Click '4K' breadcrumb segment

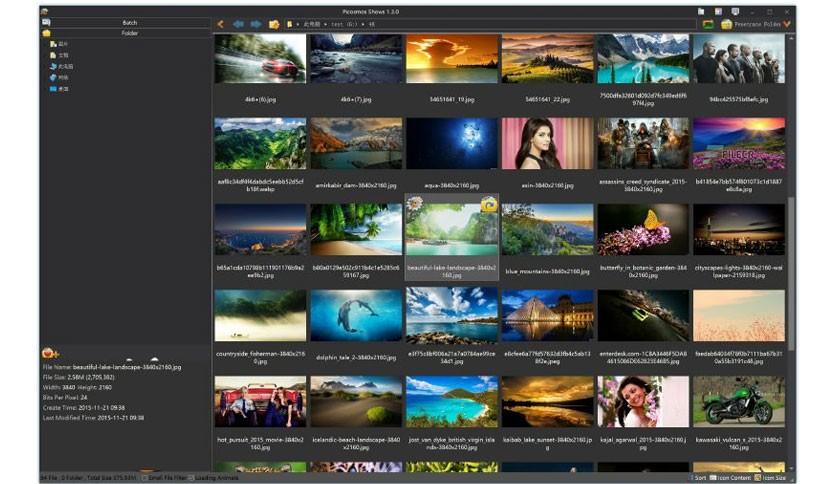tap(372, 24)
